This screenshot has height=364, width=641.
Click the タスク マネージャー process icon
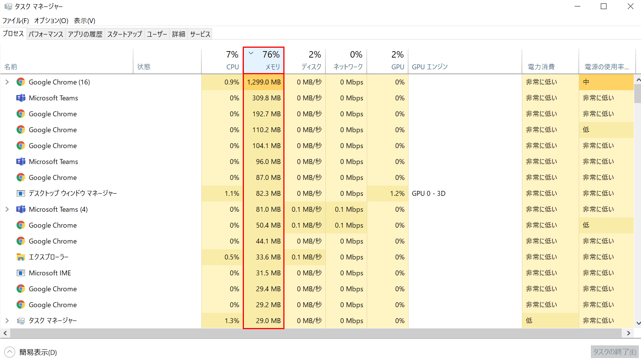pyautogui.click(x=21, y=320)
